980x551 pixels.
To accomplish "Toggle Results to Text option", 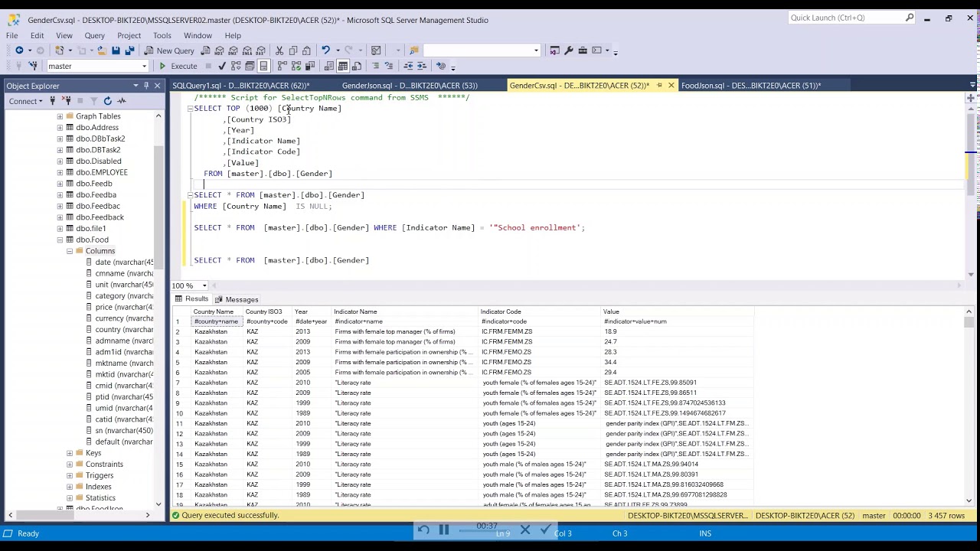I will pos(329,66).
